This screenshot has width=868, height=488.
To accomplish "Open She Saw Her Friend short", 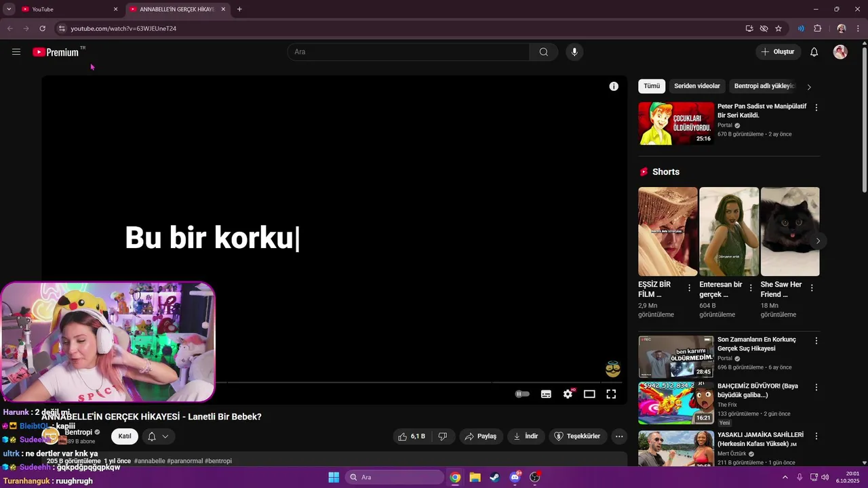I will (x=790, y=232).
